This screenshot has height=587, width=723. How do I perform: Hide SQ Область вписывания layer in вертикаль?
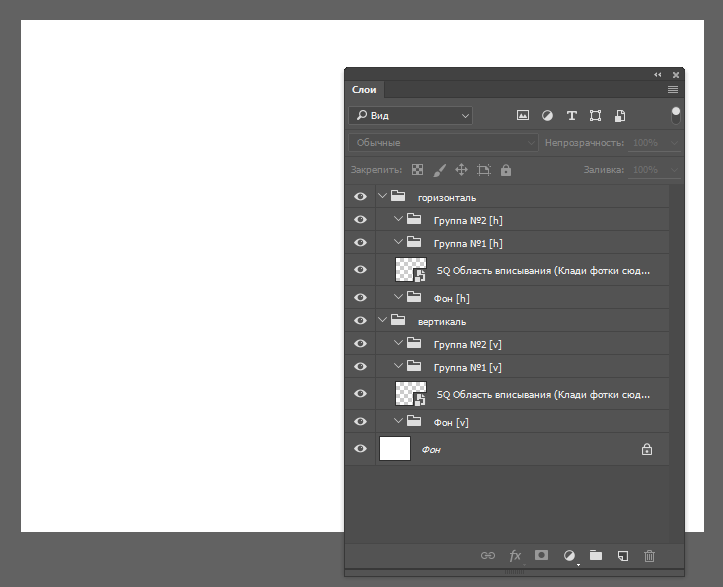coord(360,393)
